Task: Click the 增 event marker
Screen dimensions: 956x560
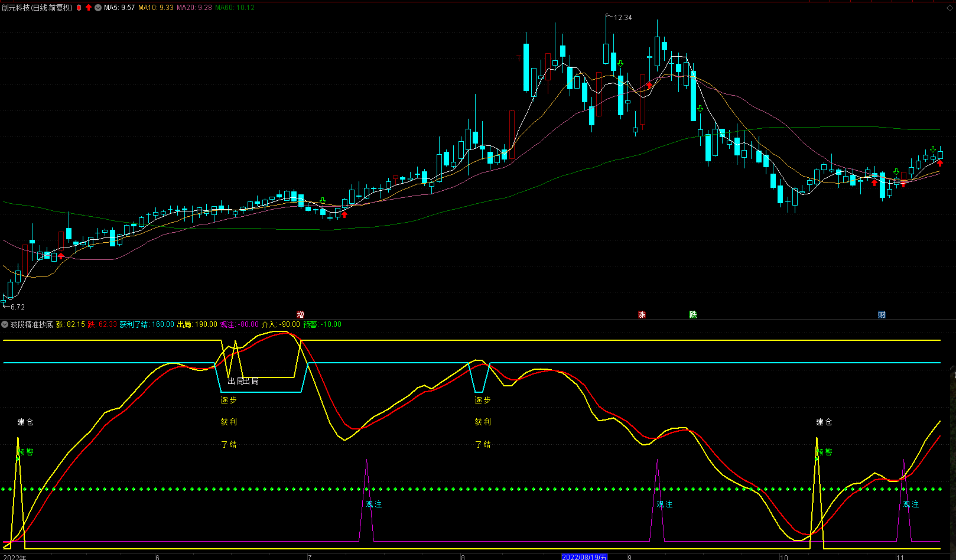Action: click(300, 315)
